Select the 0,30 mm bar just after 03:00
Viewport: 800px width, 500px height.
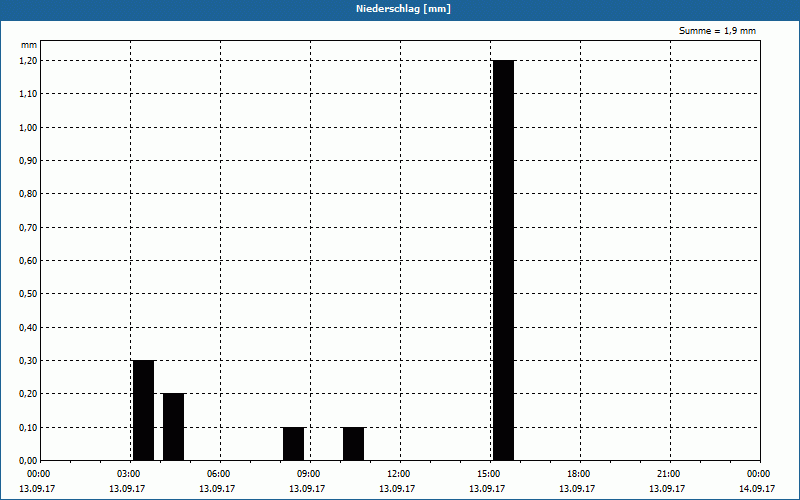point(143,410)
